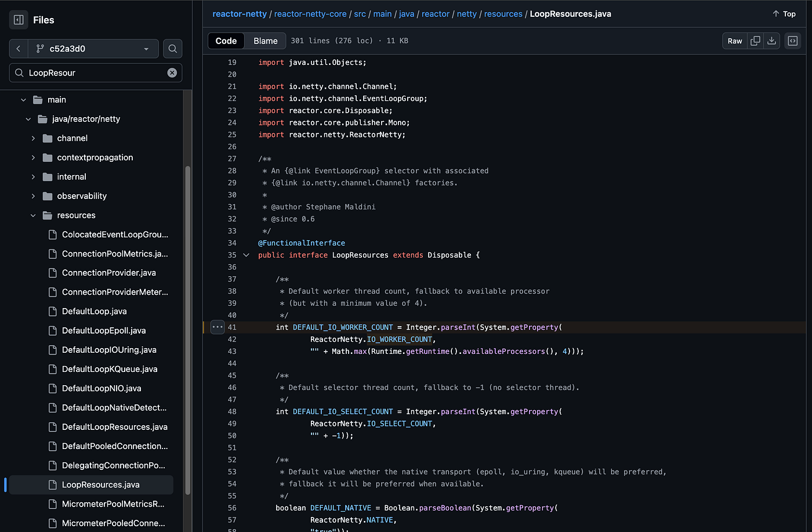Open the symbols panel icon
Screen dimensions: 812x532
tap(792, 41)
